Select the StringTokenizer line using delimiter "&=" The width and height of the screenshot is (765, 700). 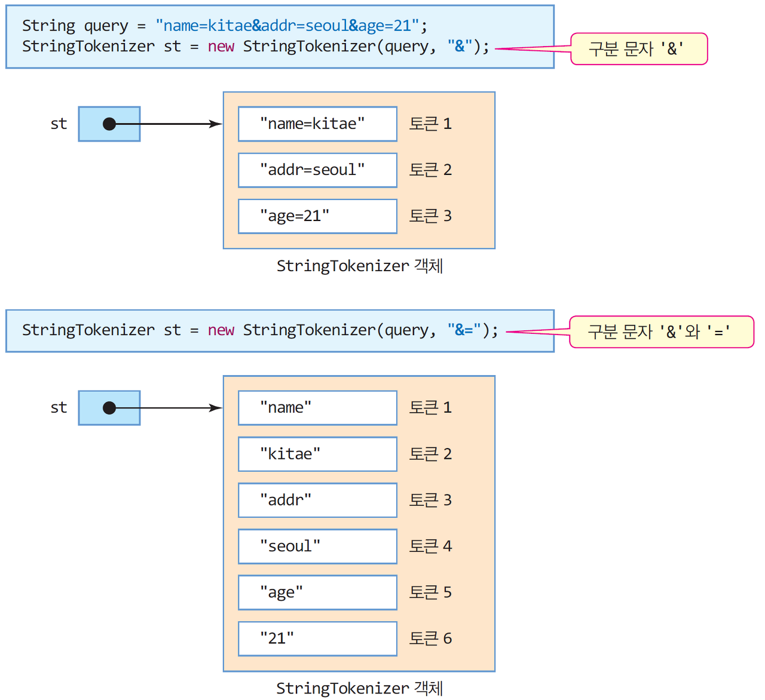tap(260, 330)
